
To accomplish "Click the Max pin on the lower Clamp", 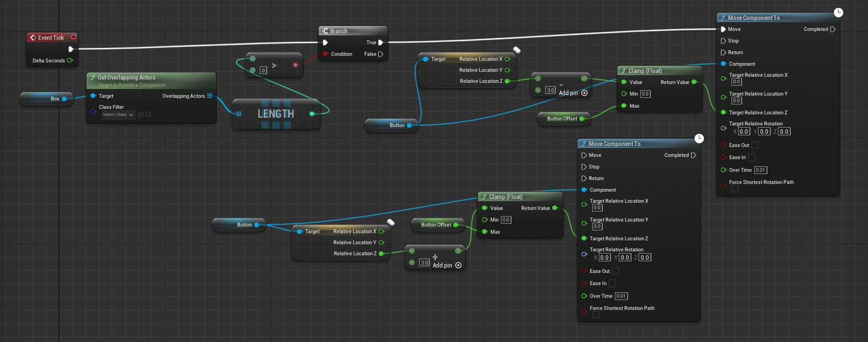I will pyautogui.click(x=485, y=232).
